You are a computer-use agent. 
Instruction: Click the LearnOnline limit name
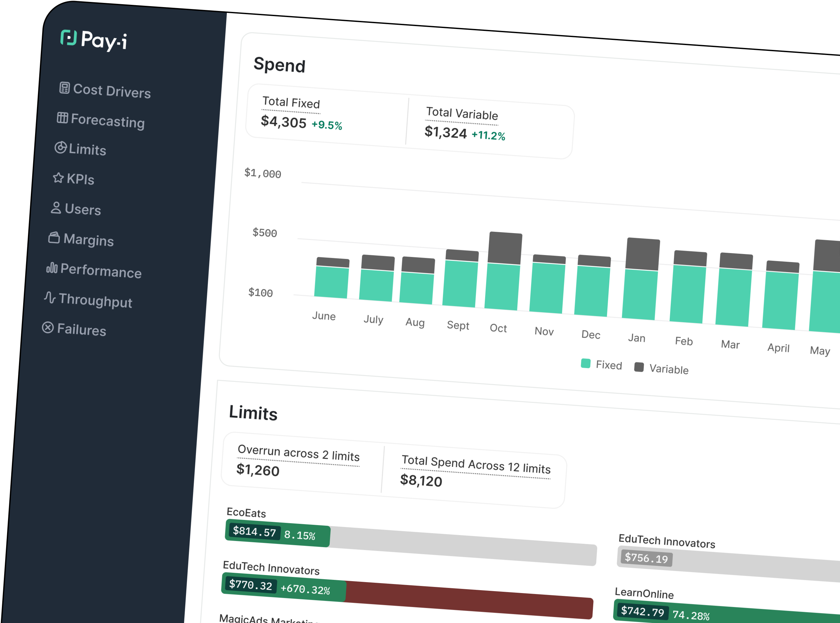point(644,593)
